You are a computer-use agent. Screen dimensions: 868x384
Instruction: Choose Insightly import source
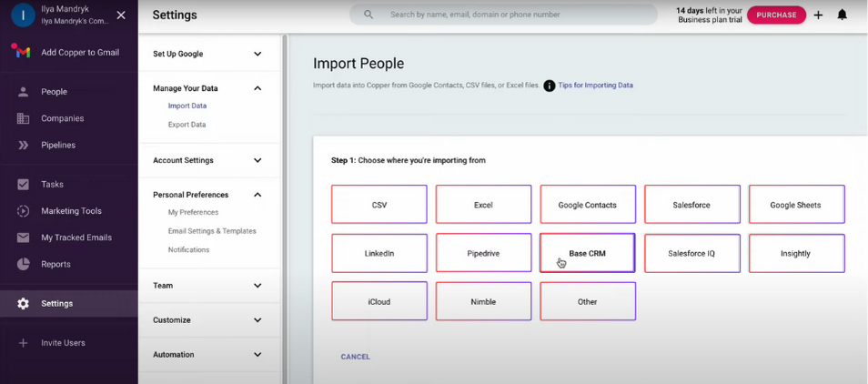[796, 253]
